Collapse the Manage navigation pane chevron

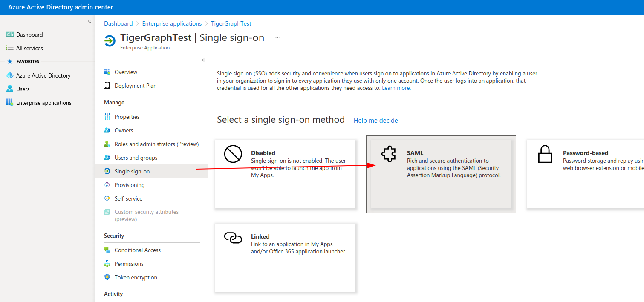click(203, 60)
